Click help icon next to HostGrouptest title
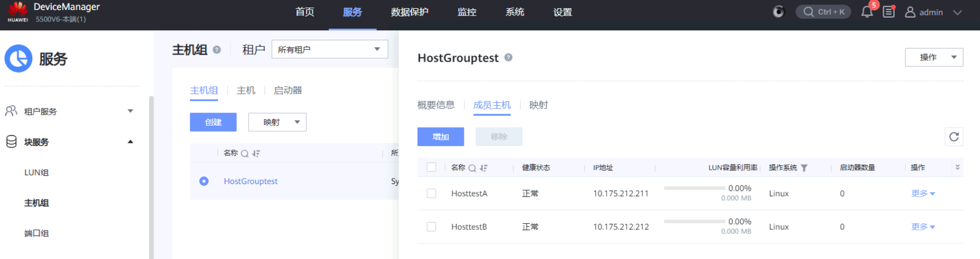The width and height of the screenshot is (980, 259). (x=508, y=57)
